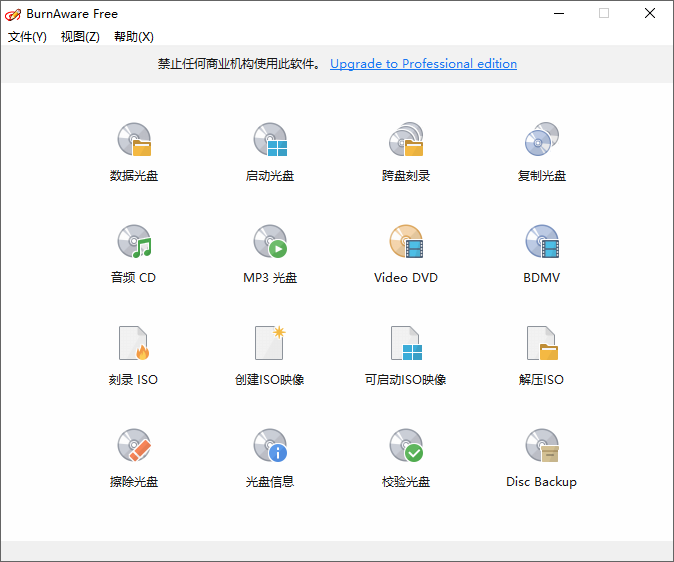Start the 音频 CD audio tool

tap(134, 241)
